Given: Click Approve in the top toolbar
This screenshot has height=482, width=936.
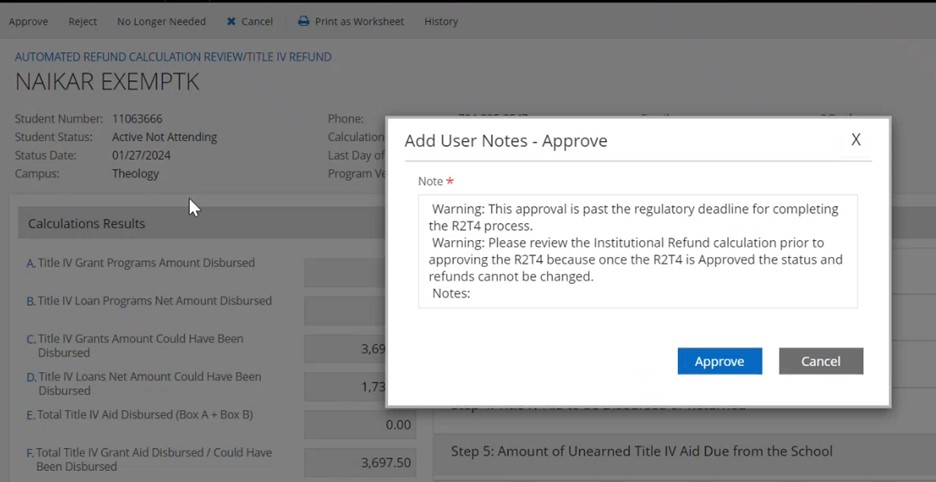Looking at the screenshot, I should click(28, 22).
